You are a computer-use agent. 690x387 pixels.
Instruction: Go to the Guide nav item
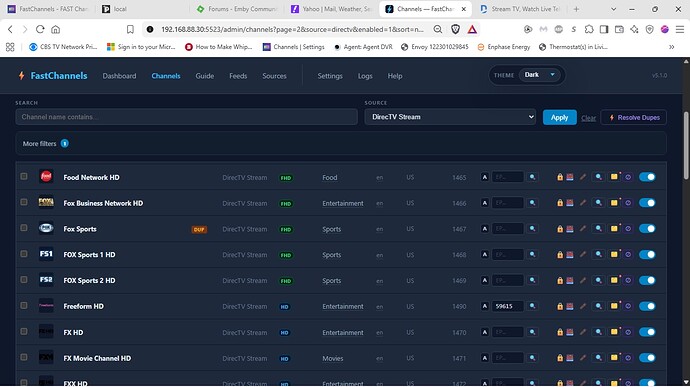pos(205,76)
